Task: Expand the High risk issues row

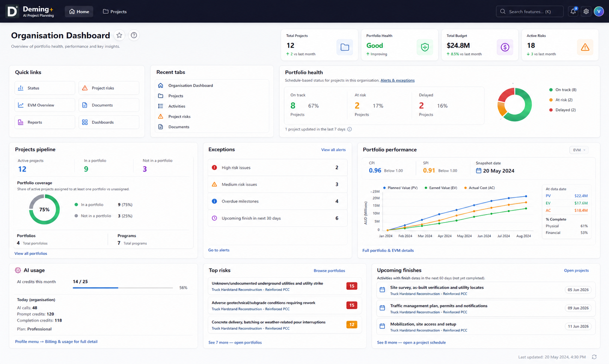Action: (277, 168)
